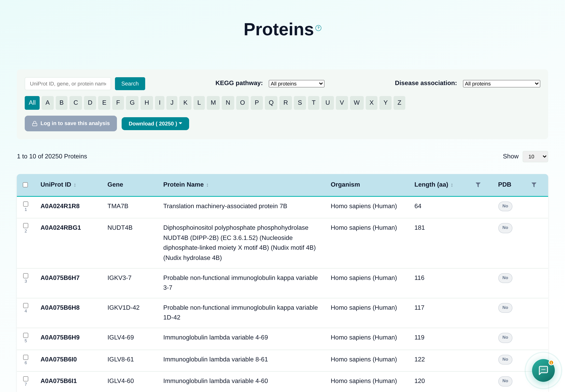This screenshot has width=565, height=392.
Task: Check the row for A0A024RBG1
Action: click(26, 225)
